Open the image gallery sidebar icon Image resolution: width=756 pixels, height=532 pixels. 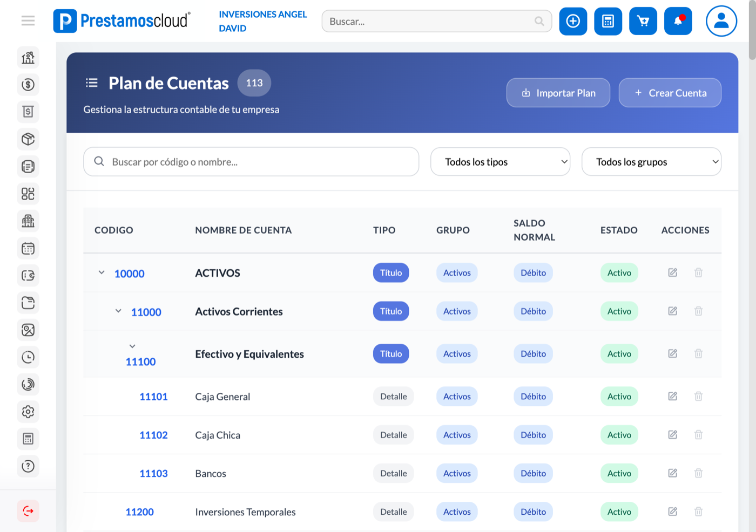(28, 330)
